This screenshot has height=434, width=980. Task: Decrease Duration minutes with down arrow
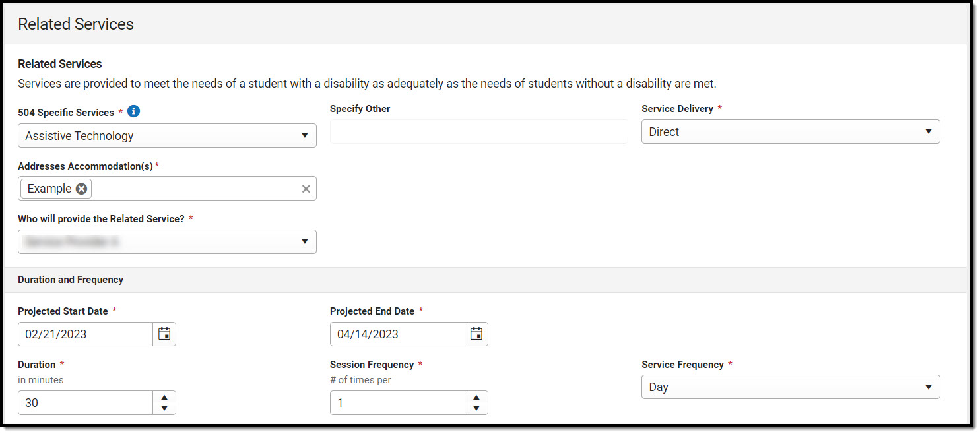click(164, 408)
